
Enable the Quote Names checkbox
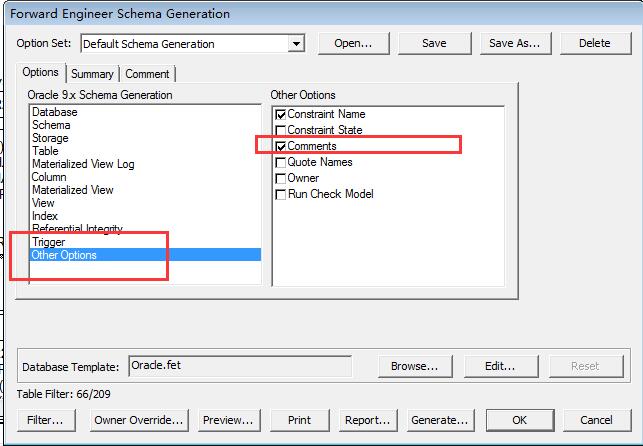[281, 162]
